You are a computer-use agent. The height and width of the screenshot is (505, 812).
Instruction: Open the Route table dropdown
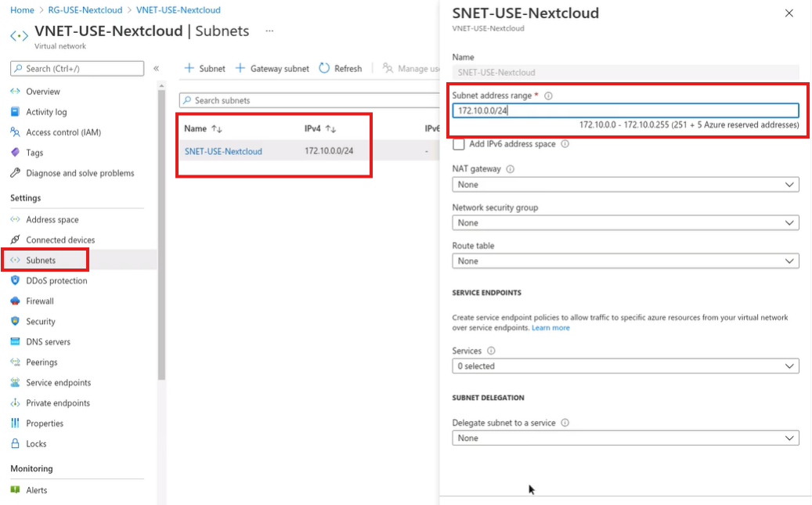(625, 261)
